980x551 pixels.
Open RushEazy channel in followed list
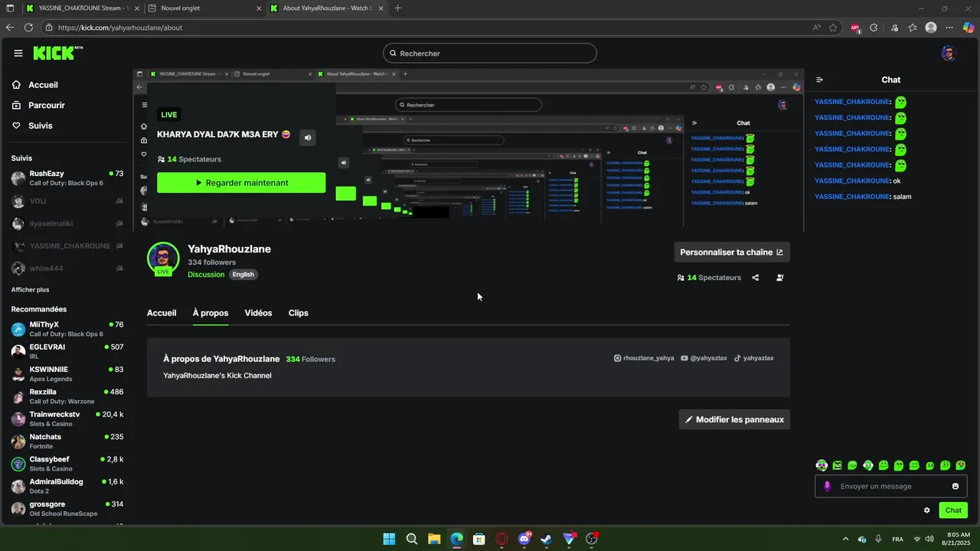[67, 178]
